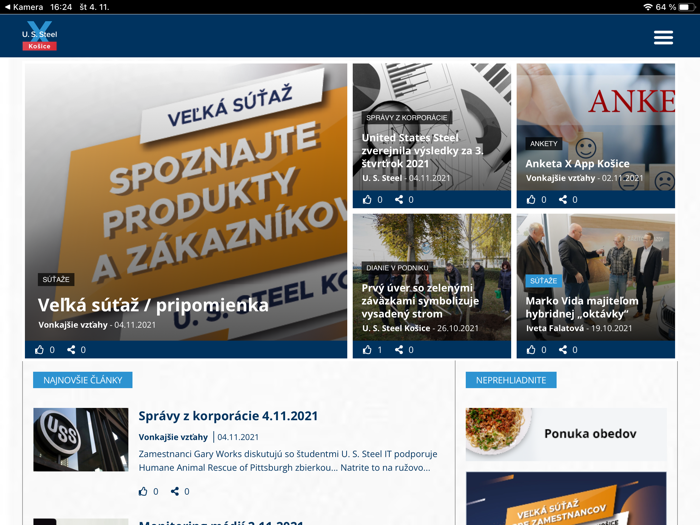Select the NAJNOVŠIE ČLÁNKY section tab

pos(83,380)
